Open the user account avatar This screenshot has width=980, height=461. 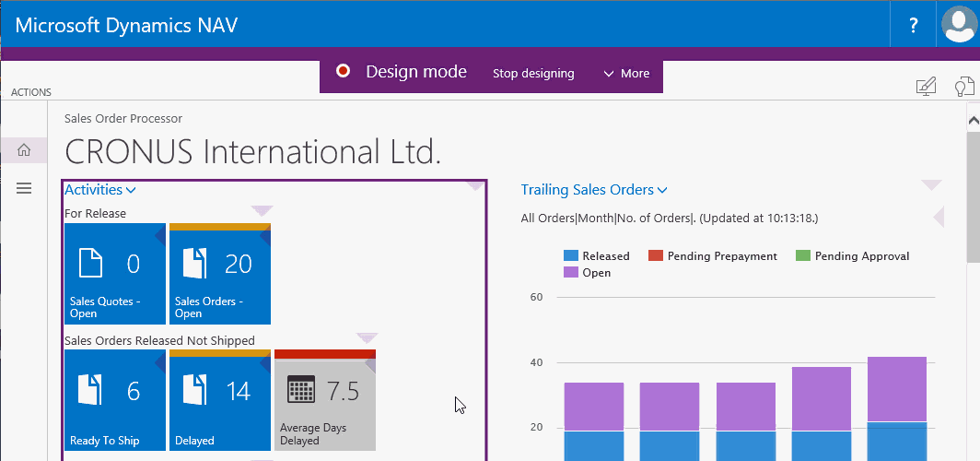click(x=959, y=24)
